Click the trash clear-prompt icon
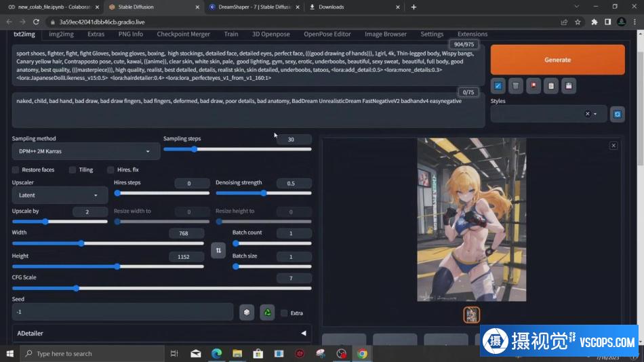Screen dimensions: 644x362 pyautogui.click(x=515, y=86)
